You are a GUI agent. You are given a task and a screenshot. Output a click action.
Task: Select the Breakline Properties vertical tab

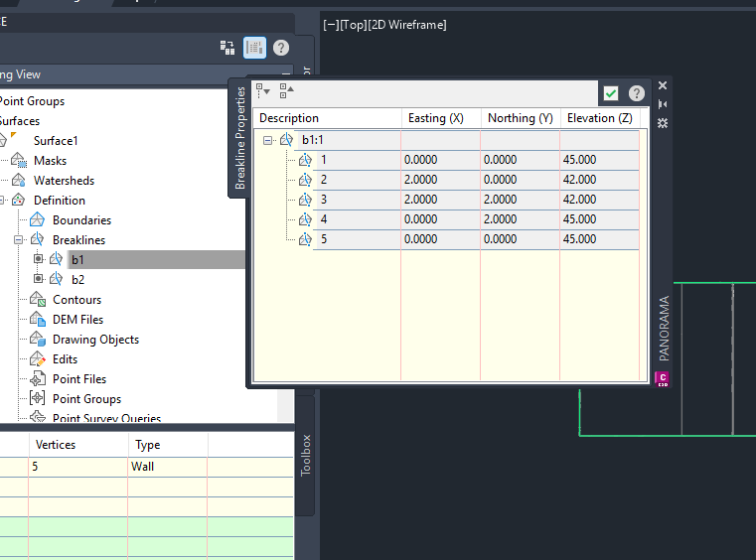(239, 138)
